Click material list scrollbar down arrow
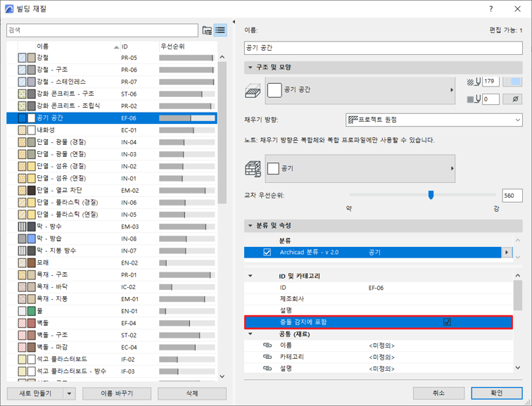 [x=222, y=376]
